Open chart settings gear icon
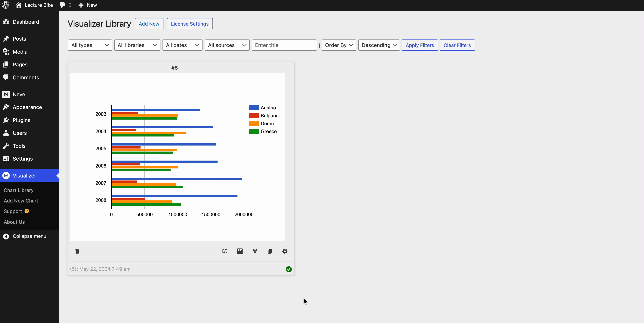644x323 pixels. coord(285,251)
